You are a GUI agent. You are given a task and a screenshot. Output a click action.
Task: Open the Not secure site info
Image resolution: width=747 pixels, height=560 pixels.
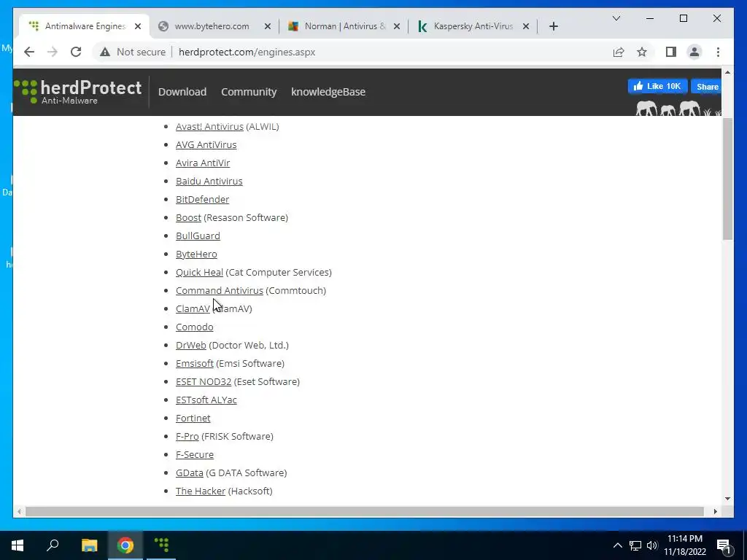[x=133, y=52]
